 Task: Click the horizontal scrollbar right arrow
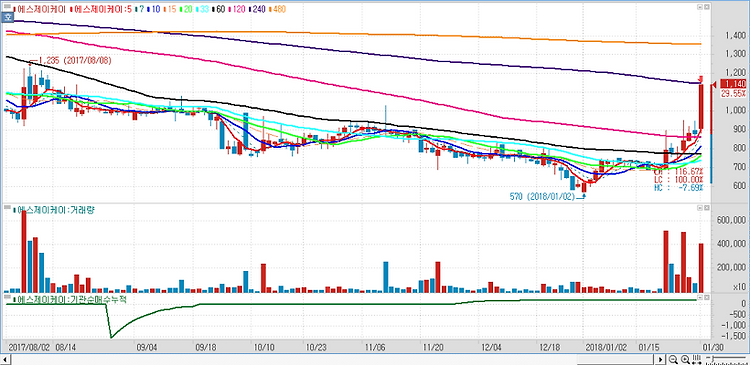(x=662, y=360)
